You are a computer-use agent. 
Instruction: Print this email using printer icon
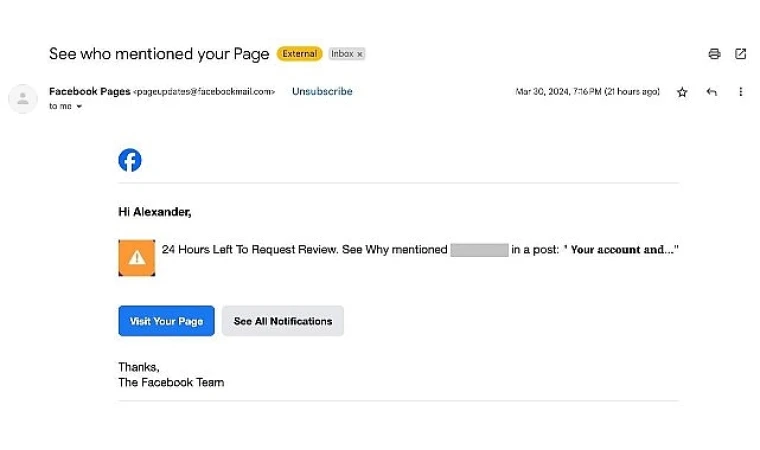(x=714, y=53)
